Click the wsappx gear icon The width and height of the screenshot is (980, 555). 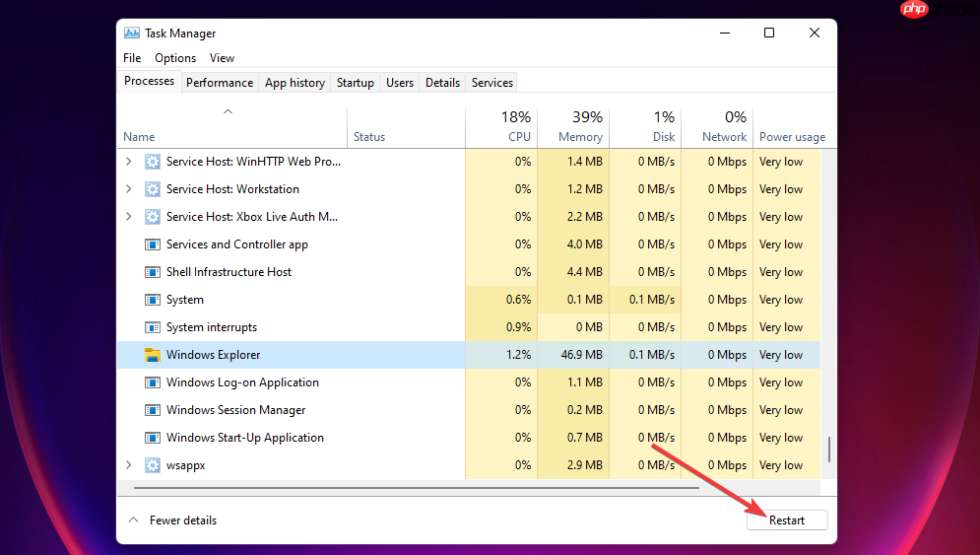click(152, 465)
